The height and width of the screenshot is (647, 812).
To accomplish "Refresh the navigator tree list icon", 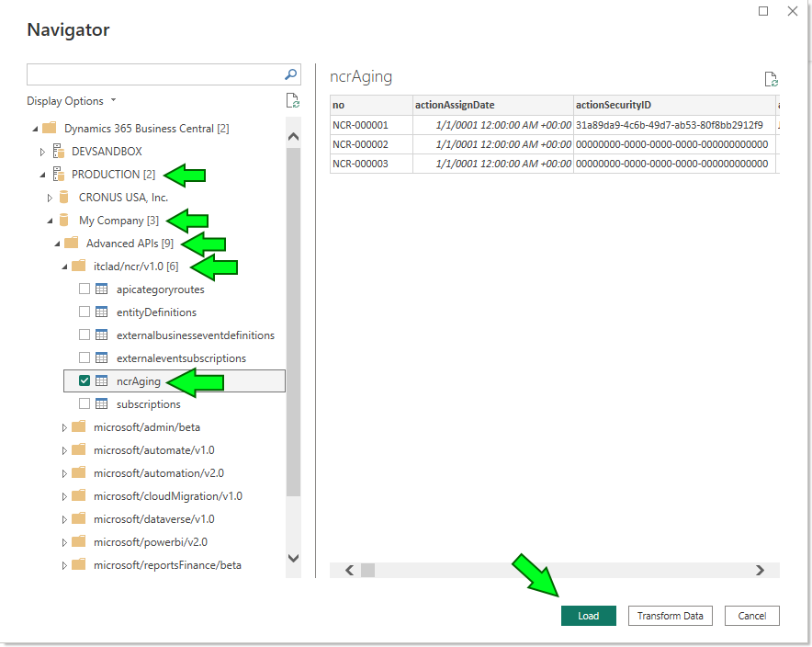I will click(x=293, y=100).
